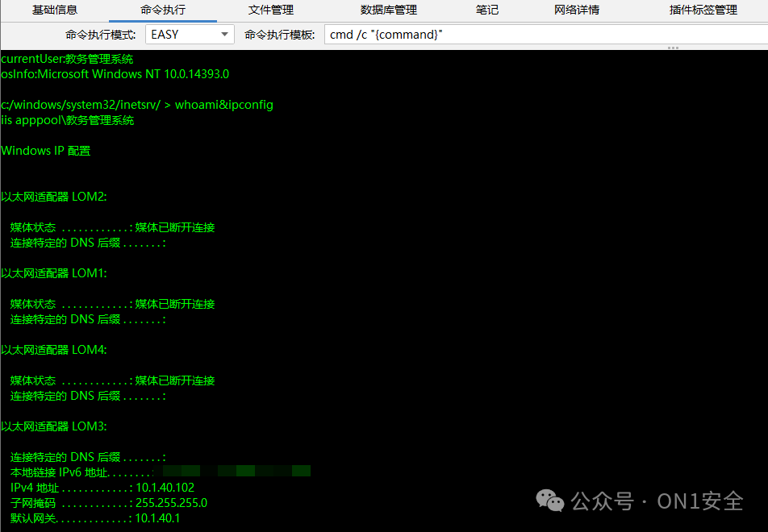Image resolution: width=768 pixels, height=532 pixels.
Task: Open the 笔记 tab
Action: (x=487, y=10)
